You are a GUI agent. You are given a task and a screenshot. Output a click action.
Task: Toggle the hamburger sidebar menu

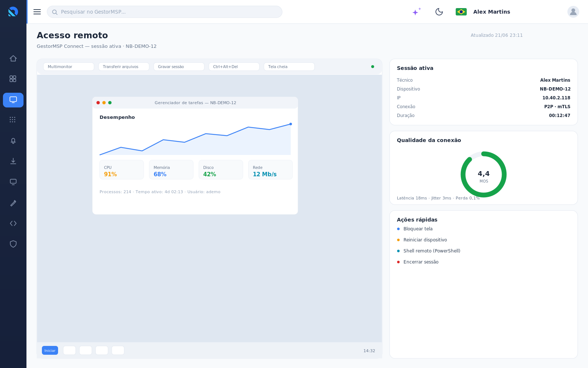point(37,12)
